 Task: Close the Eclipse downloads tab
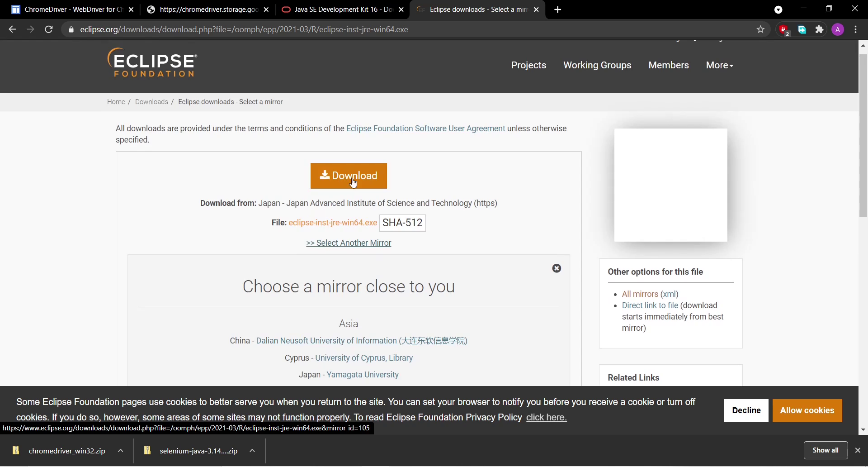536,10
